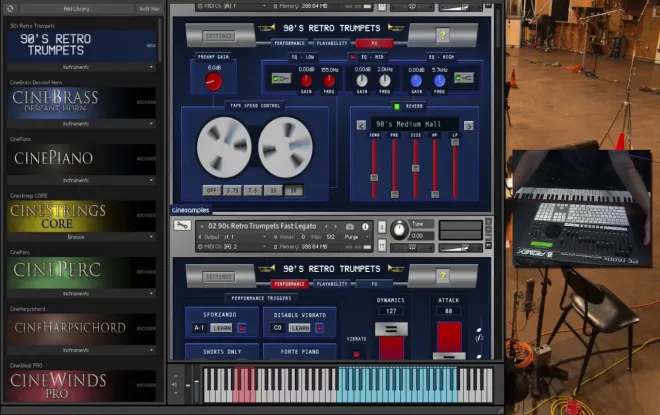Viewport: 660px width, 415px height.
Task: Switch upper panel to Performance tab
Action: coord(289,43)
